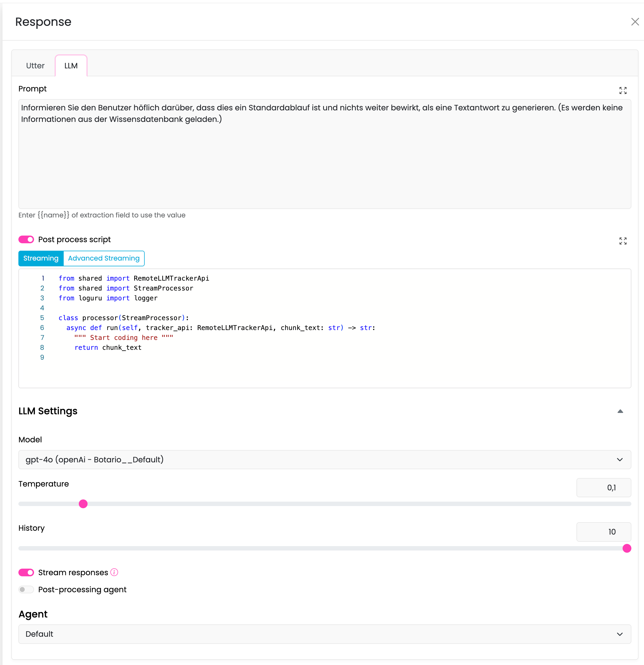The width and height of the screenshot is (644, 665).
Task: Show info for Stream responses
Action: 114,572
